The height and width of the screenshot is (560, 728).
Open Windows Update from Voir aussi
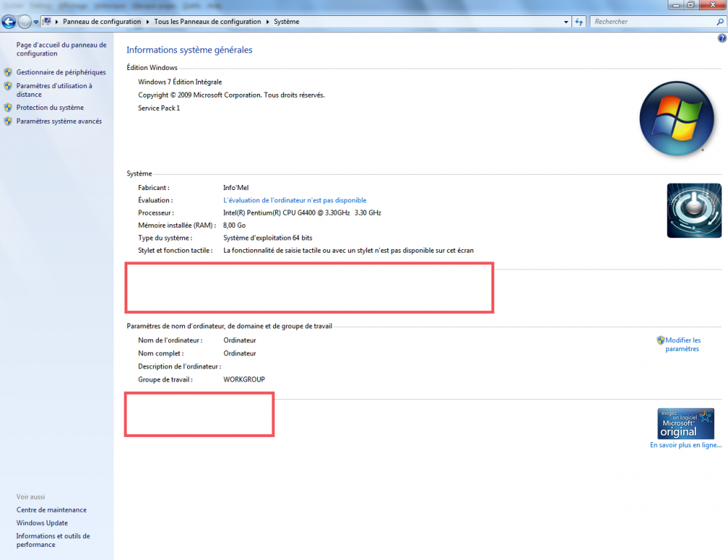coord(42,523)
